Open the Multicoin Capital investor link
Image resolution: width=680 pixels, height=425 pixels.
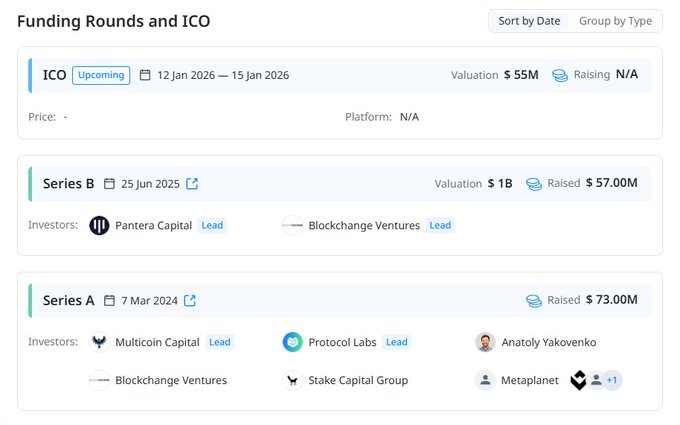157,342
